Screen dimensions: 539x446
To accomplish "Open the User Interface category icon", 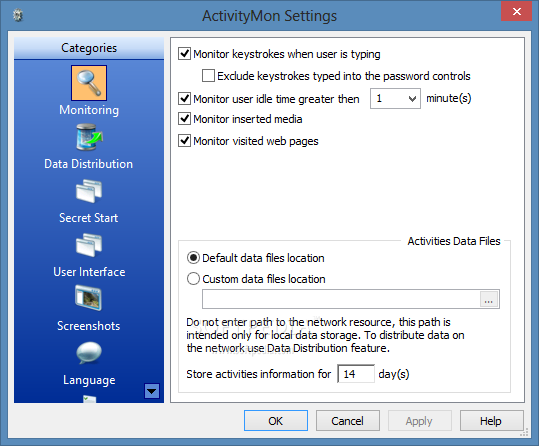I will click(89, 245).
